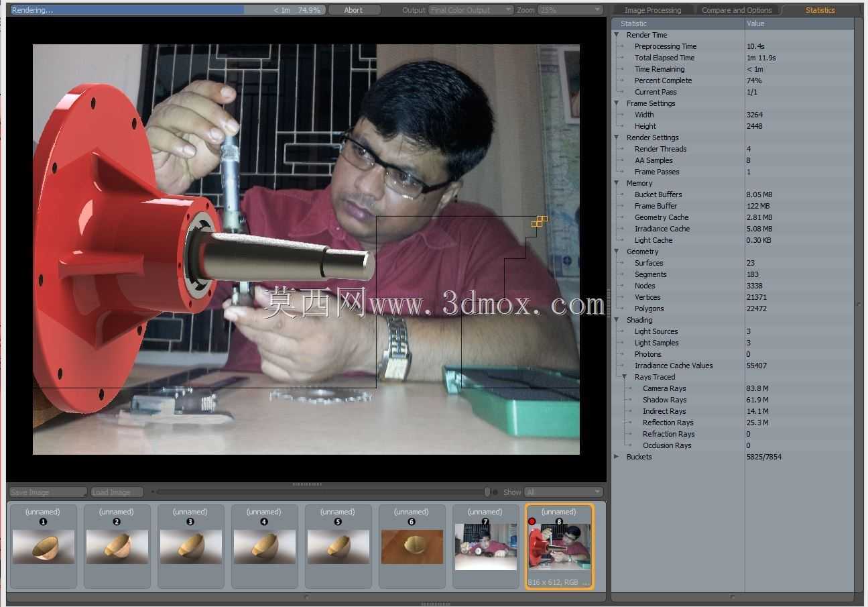Select the Surfaces row
This screenshot has height=607, width=868.
coord(733,263)
